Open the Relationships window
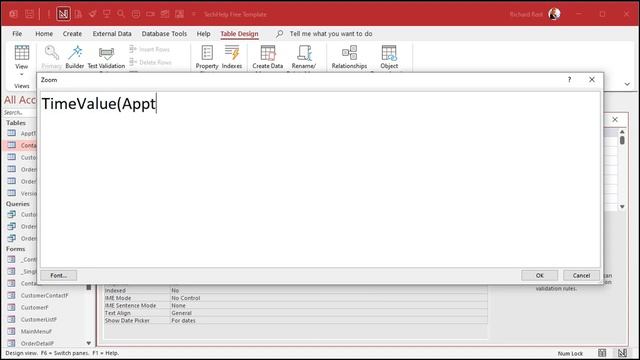The width and height of the screenshot is (640, 360). point(349,57)
